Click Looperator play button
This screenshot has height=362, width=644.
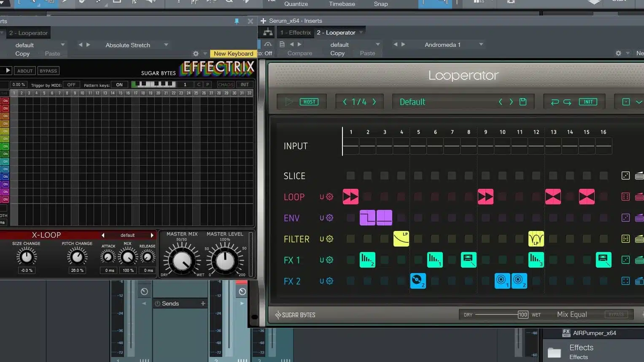coord(289,102)
